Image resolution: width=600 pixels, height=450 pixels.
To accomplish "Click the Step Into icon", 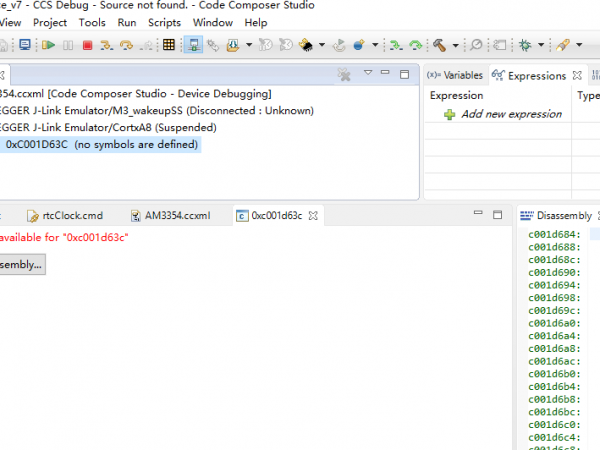I will (x=105, y=45).
